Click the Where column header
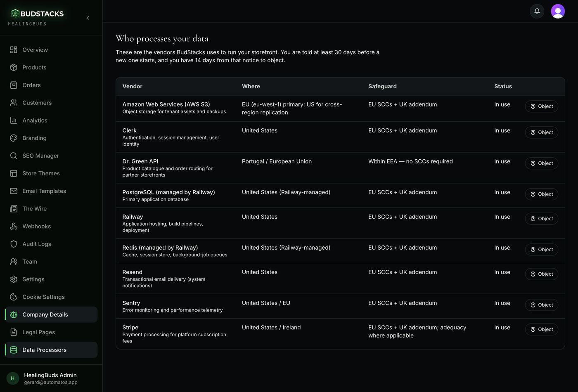Viewport: 578px width, 392px height. (251, 87)
